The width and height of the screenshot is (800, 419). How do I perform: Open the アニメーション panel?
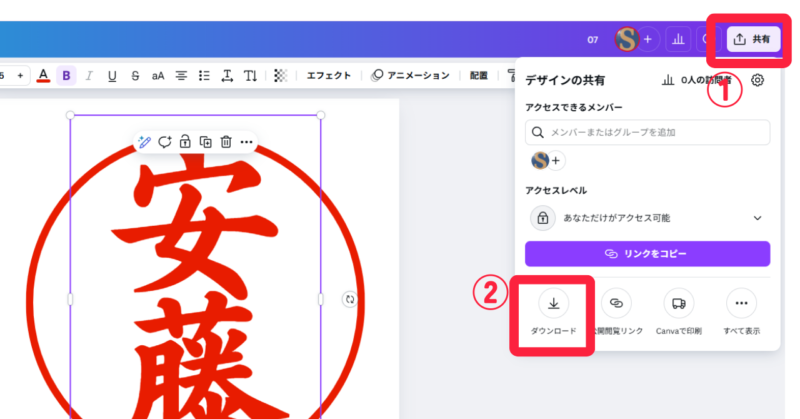411,76
